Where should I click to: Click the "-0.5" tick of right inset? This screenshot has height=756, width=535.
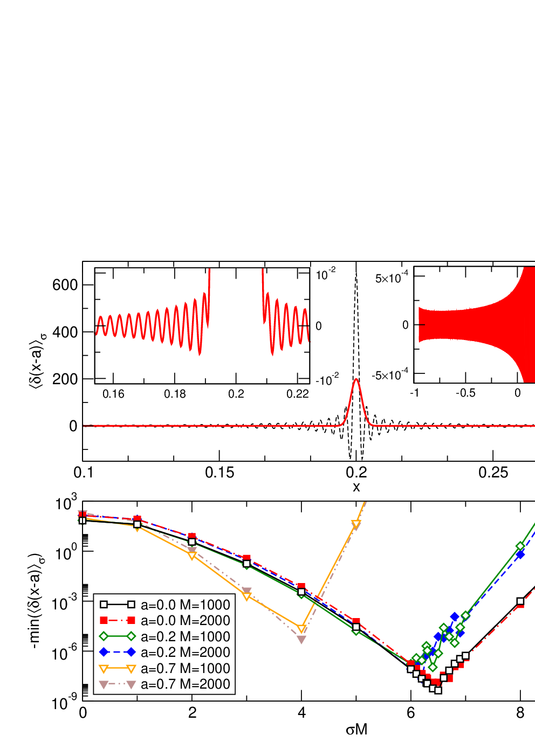[x=465, y=393]
